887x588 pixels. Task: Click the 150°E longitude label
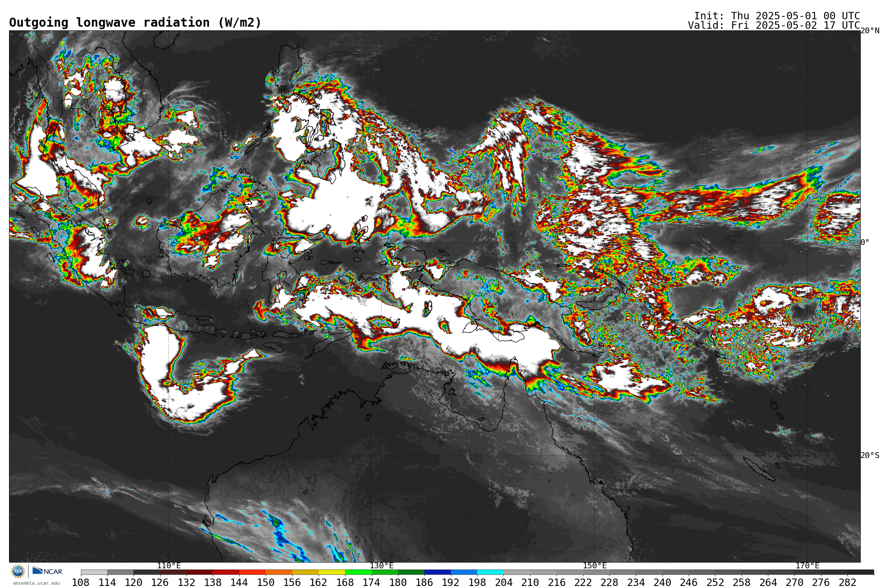tap(595, 566)
